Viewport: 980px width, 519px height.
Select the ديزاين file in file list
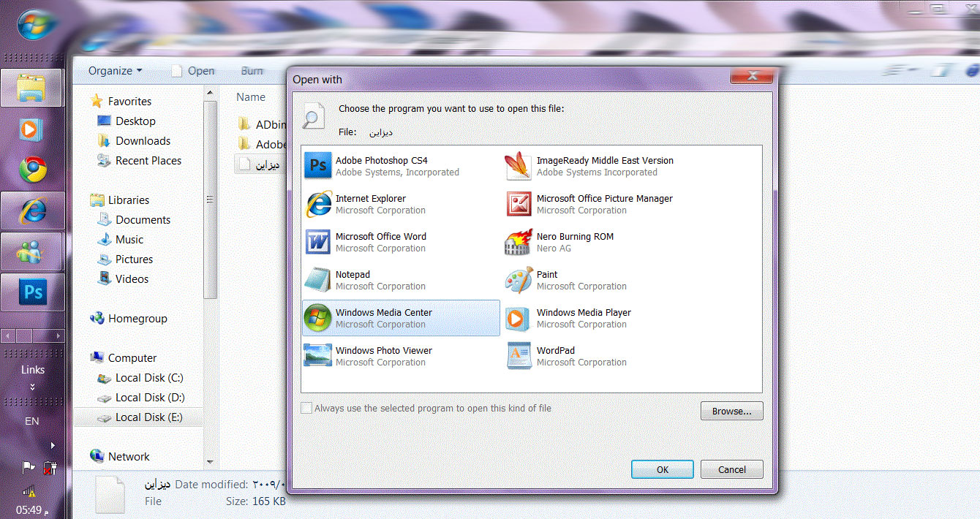[260, 164]
